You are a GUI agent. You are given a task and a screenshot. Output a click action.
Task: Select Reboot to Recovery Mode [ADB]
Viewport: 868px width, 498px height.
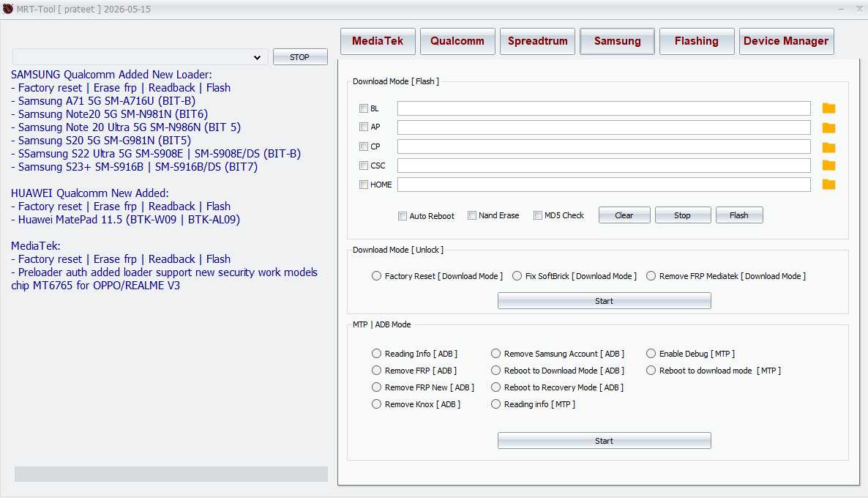tap(495, 387)
